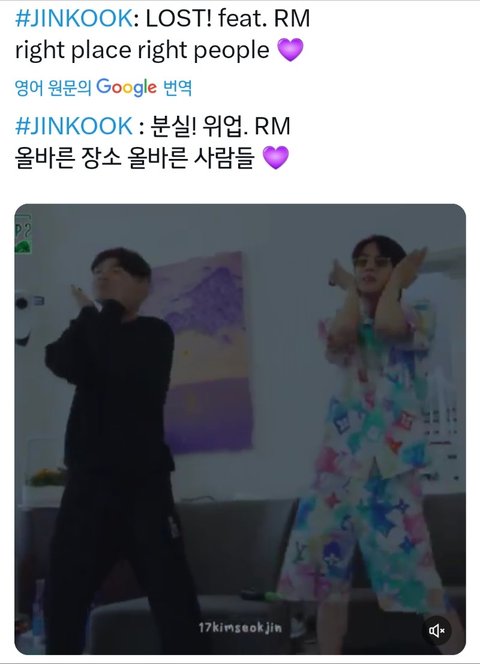Click the '올바른 장소 올바른 사람들' translated text

click(x=135, y=158)
